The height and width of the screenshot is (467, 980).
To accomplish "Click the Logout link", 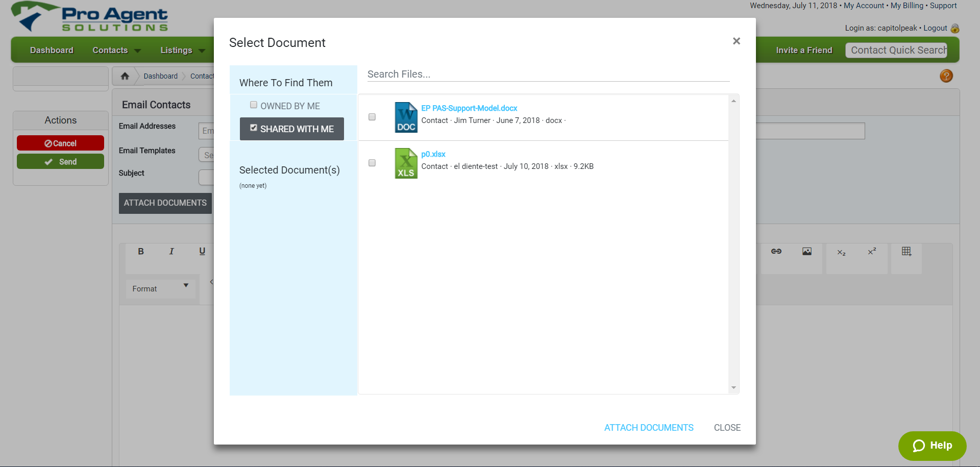I will [935, 28].
